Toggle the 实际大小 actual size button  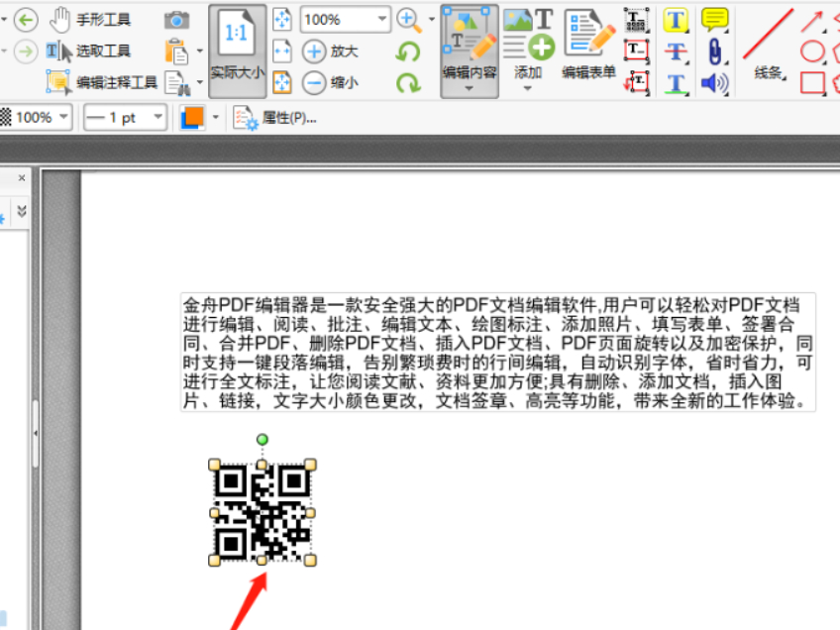(237, 51)
